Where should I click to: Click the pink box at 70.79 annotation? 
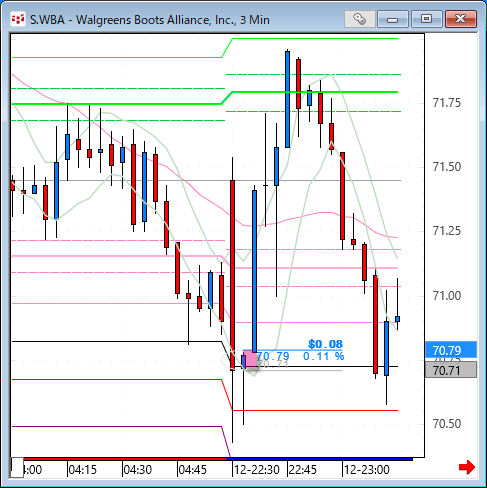tap(251, 359)
